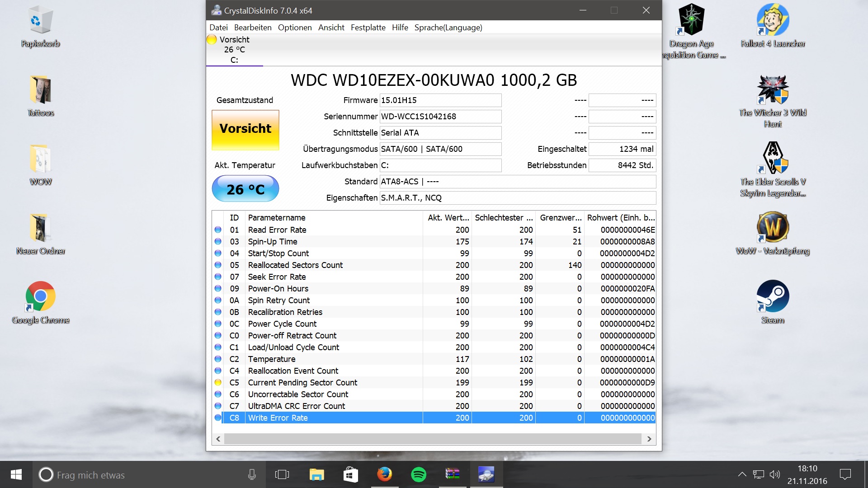Viewport: 868px width, 488px height.
Task: Click the yellow Vorsicht health status button
Action: pyautogui.click(x=245, y=130)
